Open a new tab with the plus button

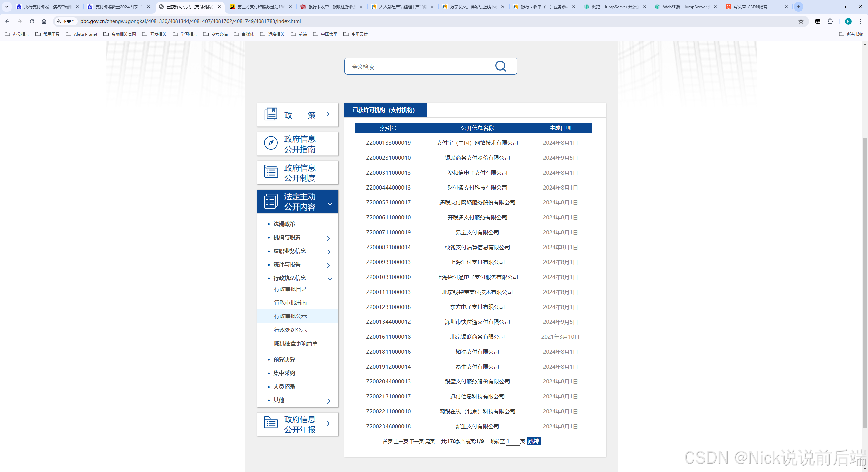tap(798, 7)
